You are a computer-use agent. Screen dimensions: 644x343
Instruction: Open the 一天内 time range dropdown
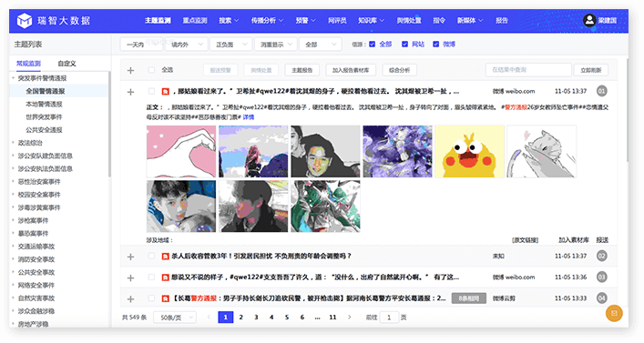141,45
